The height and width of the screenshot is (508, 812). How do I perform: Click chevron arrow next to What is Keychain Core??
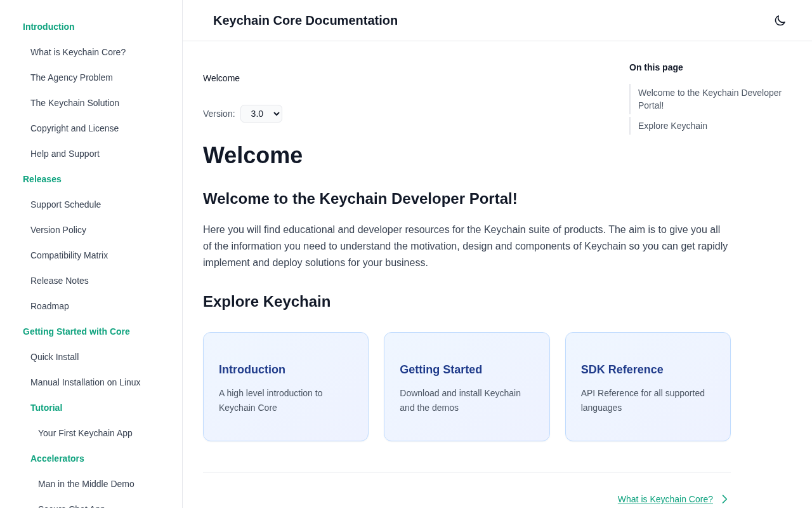pos(724,499)
